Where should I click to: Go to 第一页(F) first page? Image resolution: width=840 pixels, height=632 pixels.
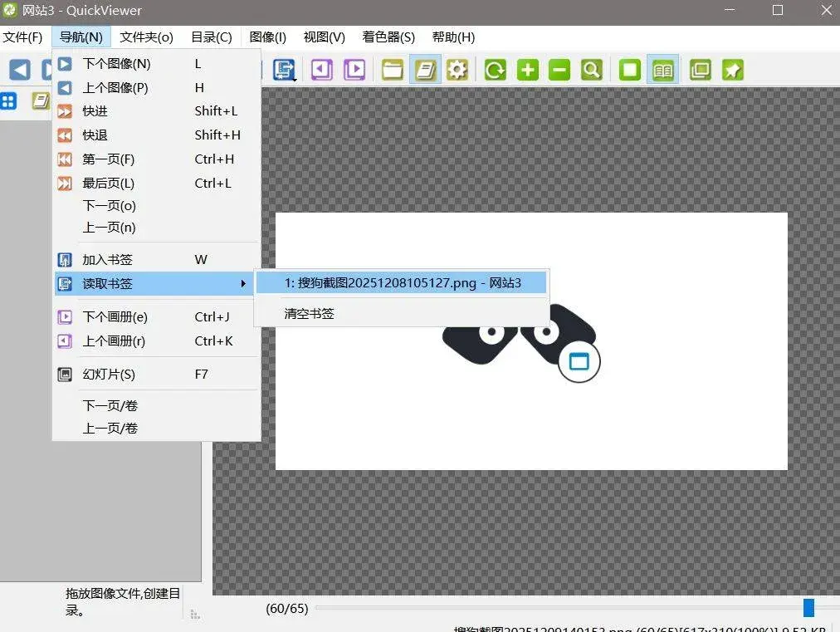(x=156, y=159)
